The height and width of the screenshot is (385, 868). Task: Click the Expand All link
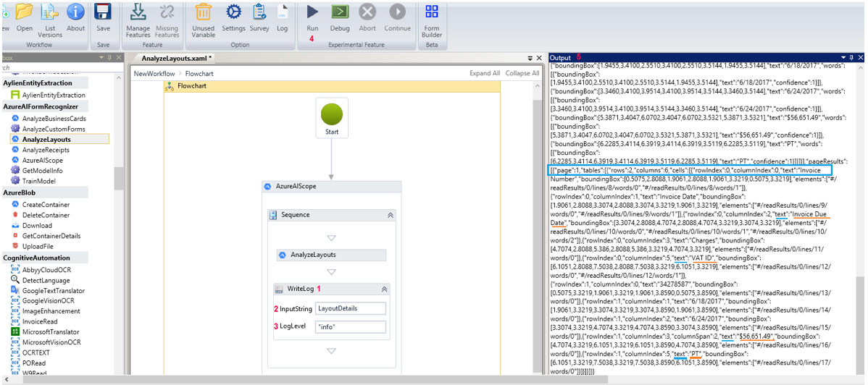click(484, 73)
